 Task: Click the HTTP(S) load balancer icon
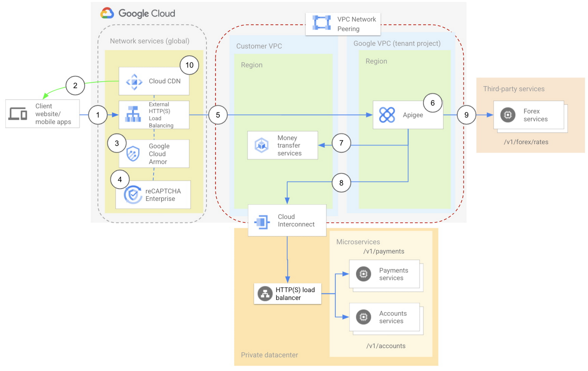pyautogui.click(x=265, y=294)
